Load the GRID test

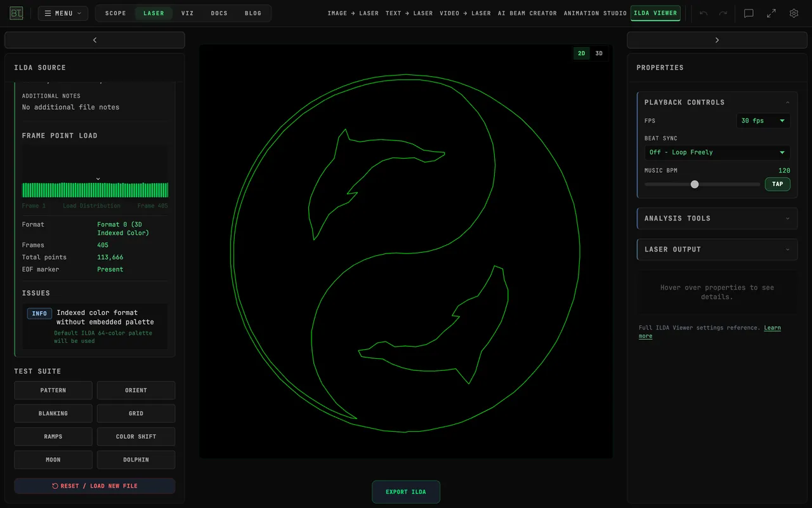pos(136,413)
